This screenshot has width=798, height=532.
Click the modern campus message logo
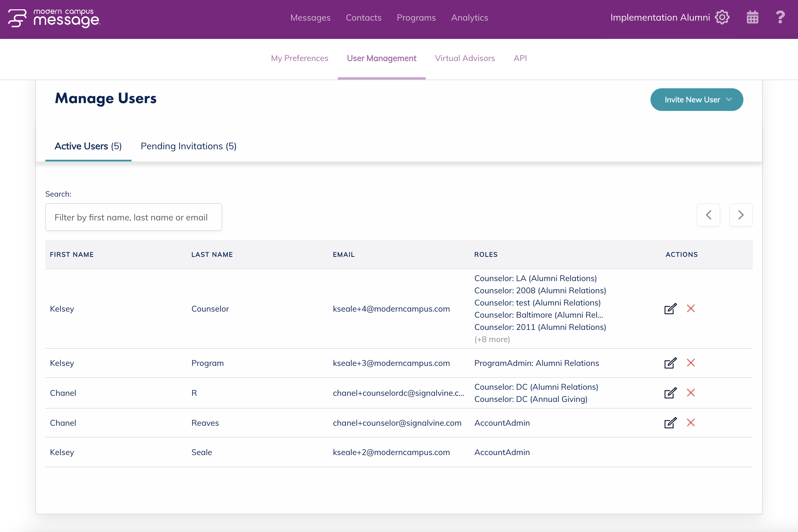click(x=54, y=18)
